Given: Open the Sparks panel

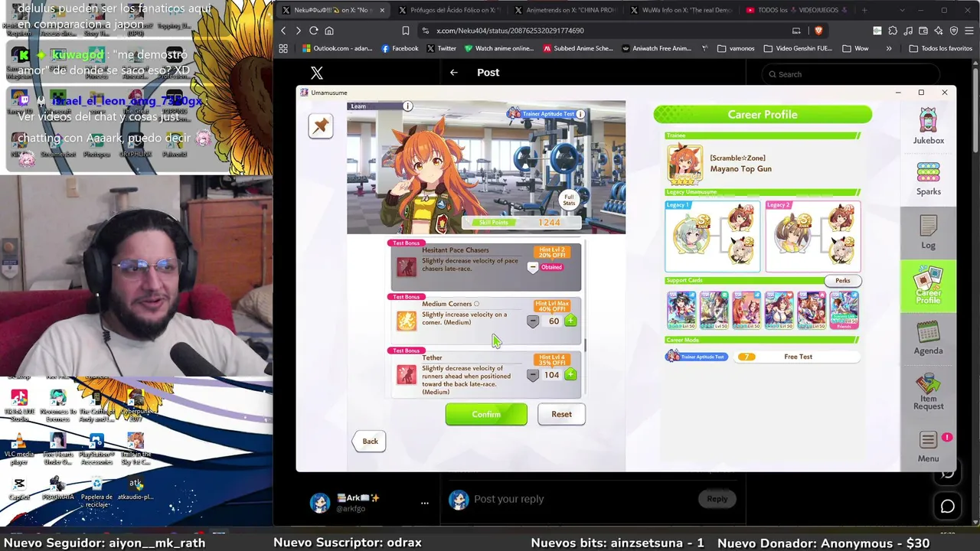Looking at the screenshot, I should [x=928, y=179].
